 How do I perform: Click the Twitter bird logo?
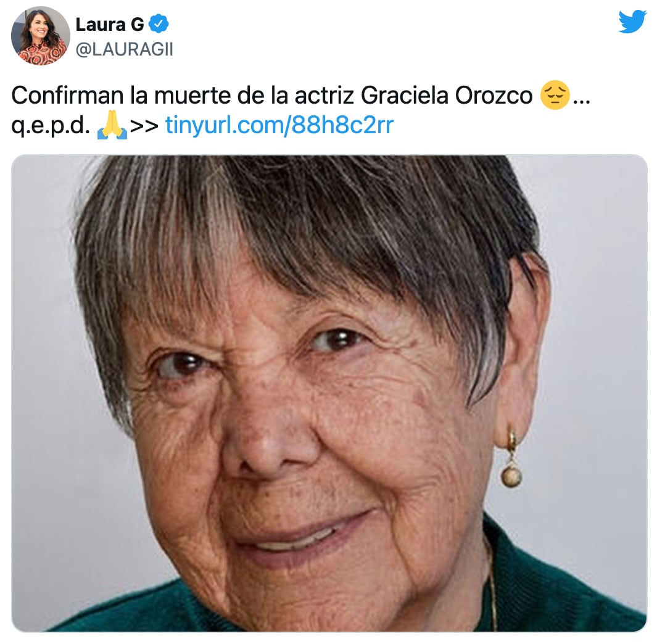(x=632, y=22)
